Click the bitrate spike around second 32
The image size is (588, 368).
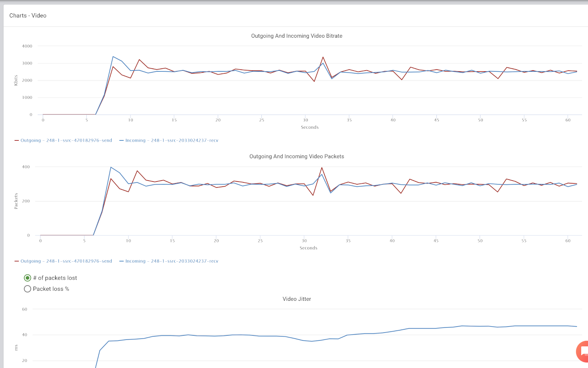pos(322,58)
